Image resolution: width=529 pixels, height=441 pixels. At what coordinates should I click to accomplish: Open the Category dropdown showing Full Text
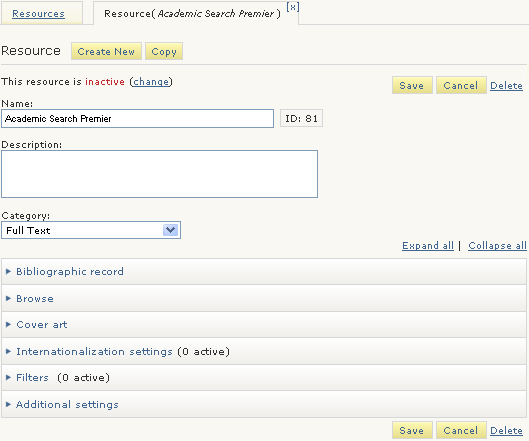(x=91, y=230)
